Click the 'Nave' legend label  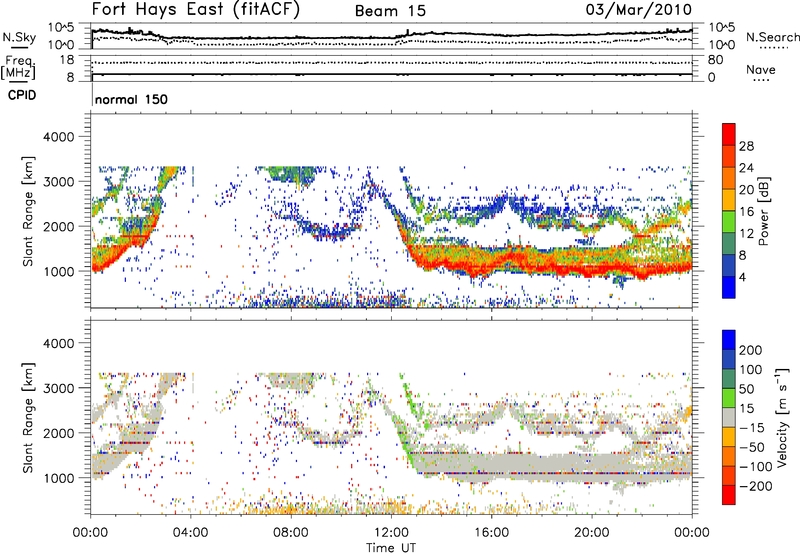coord(761,70)
